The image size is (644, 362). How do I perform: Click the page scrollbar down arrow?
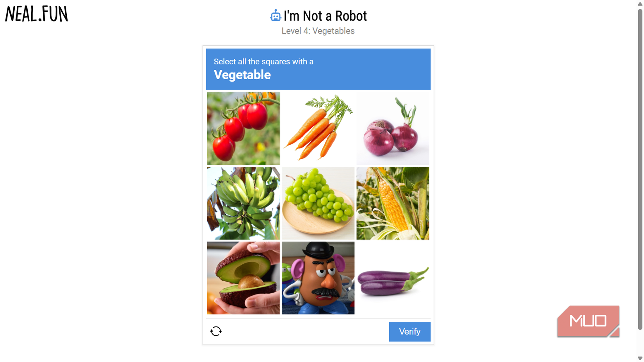coord(640,358)
